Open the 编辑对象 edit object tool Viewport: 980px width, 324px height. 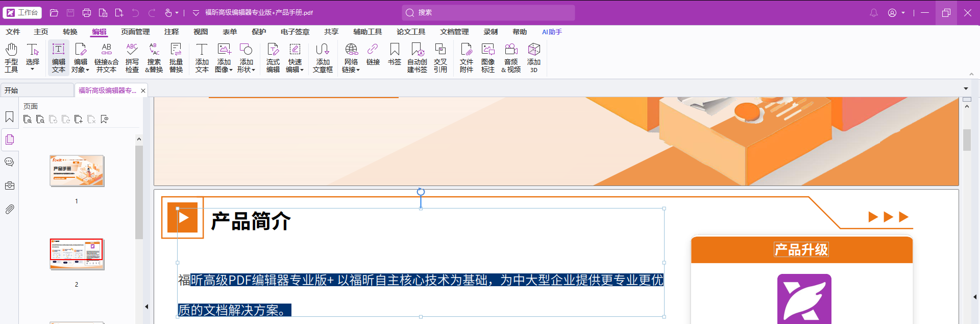[80, 58]
